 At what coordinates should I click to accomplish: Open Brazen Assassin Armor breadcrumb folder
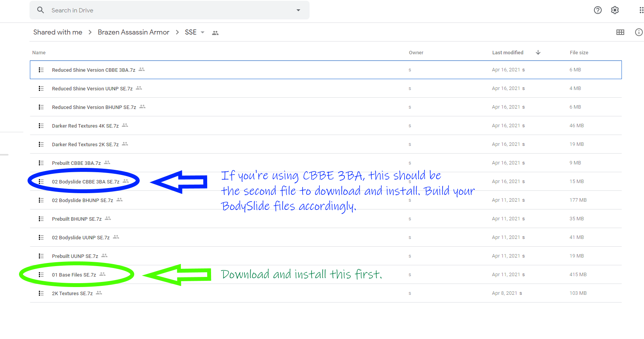point(133,32)
